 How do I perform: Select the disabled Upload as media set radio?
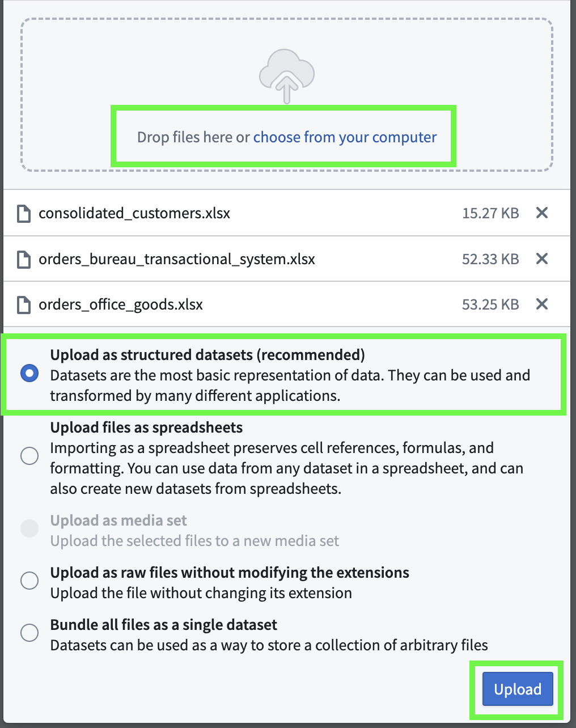pyautogui.click(x=29, y=528)
